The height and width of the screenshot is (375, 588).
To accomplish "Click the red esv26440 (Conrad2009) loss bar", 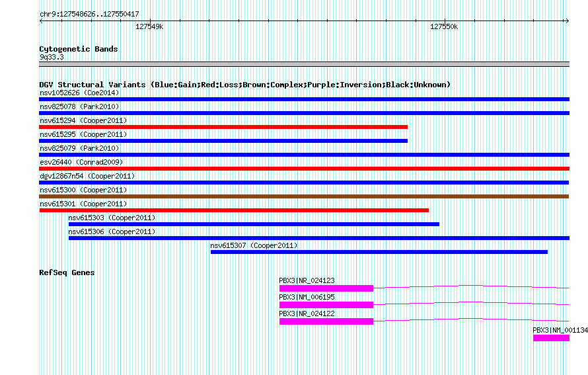I will (x=304, y=169).
